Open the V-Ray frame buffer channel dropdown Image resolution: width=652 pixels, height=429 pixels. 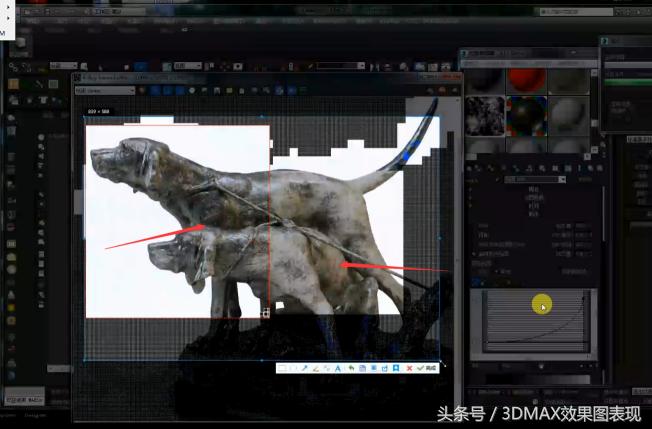click(105, 90)
